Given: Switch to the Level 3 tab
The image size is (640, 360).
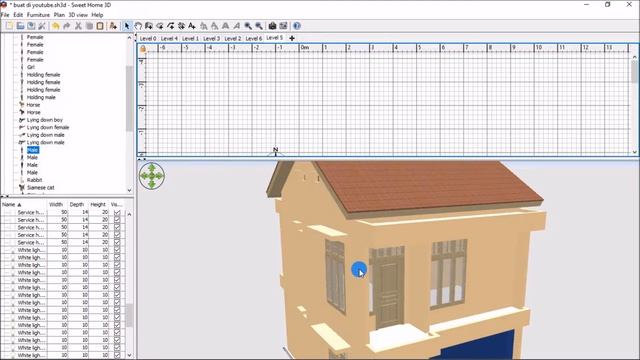Looking at the screenshot, I should tap(211, 38).
